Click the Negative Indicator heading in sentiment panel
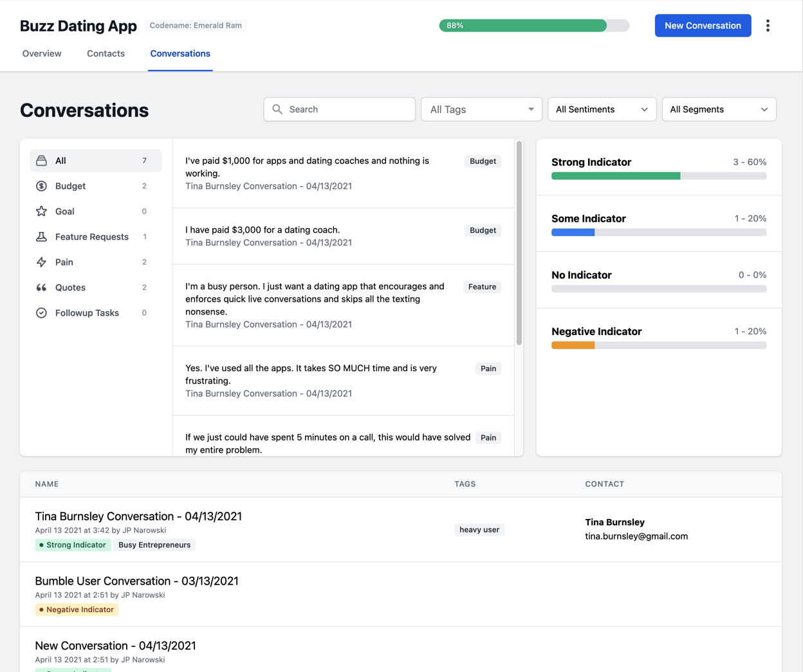Screen dimensions: 803x672 (x=596, y=332)
